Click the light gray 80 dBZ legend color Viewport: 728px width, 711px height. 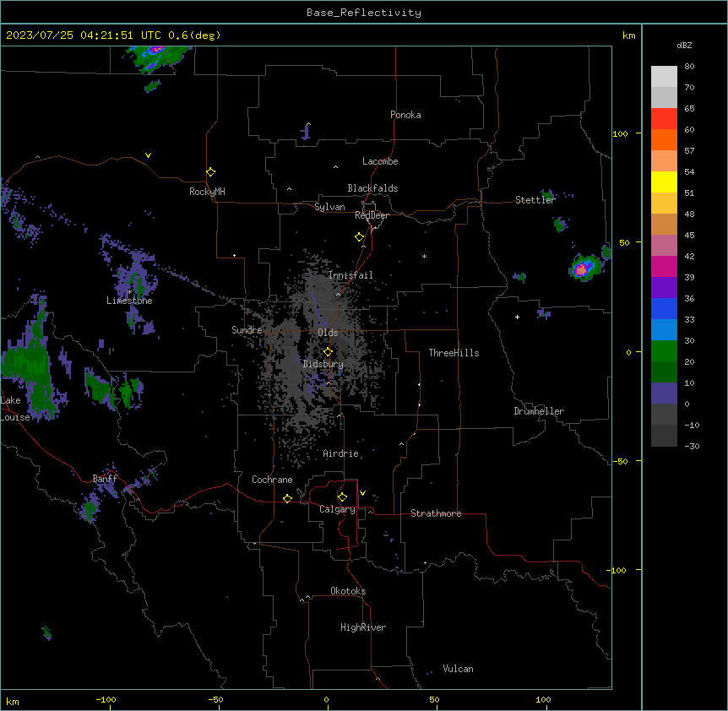point(664,77)
